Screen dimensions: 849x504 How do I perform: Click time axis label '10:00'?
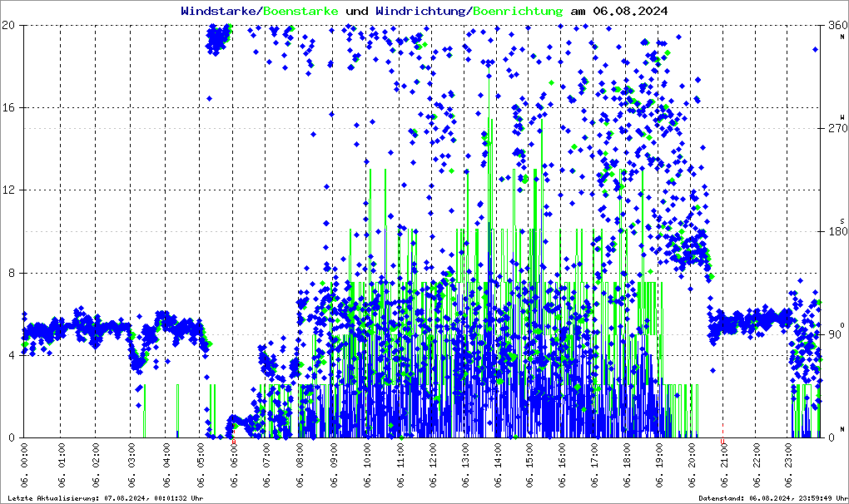click(368, 456)
